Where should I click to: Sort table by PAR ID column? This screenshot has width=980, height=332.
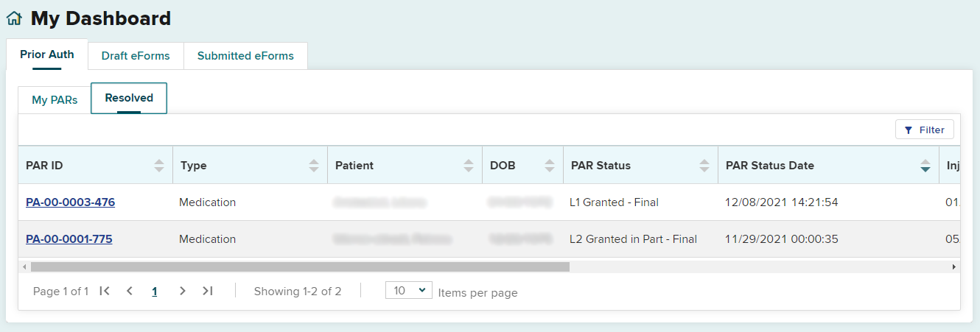click(x=159, y=166)
